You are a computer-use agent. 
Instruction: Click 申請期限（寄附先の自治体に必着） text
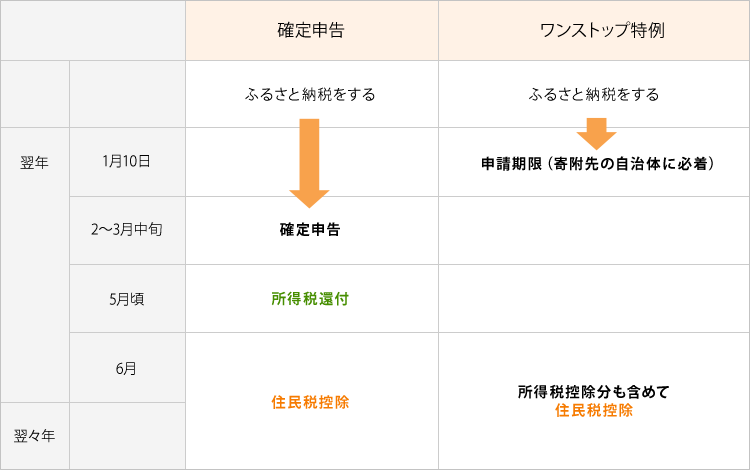pyautogui.click(x=597, y=164)
